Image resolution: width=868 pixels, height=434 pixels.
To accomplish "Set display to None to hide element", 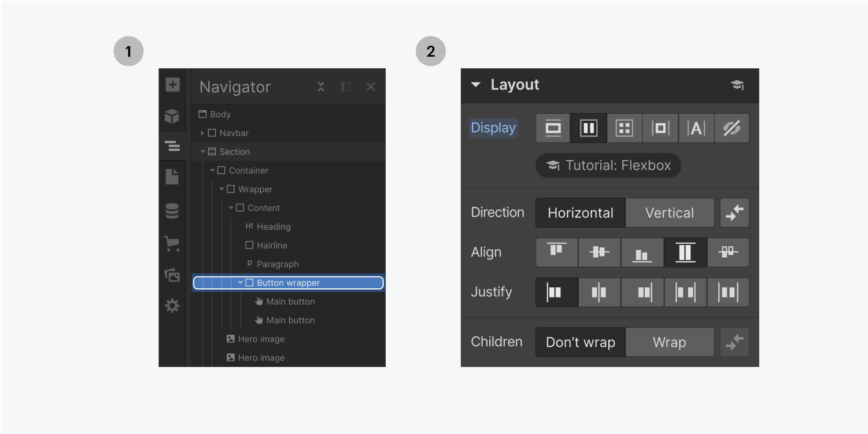I will [x=732, y=128].
